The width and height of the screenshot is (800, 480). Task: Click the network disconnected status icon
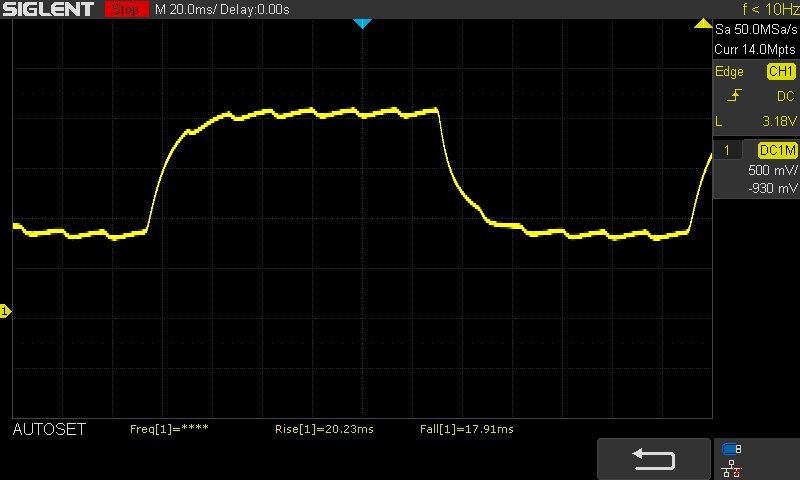[732, 468]
